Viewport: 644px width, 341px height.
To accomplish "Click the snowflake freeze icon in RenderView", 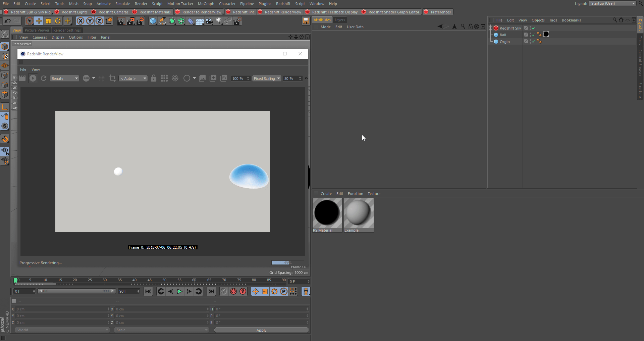I will click(175, 78).
